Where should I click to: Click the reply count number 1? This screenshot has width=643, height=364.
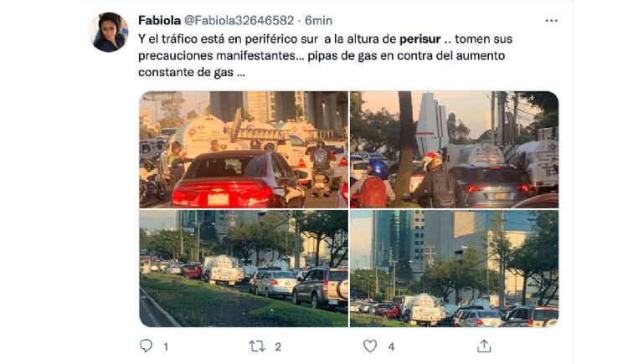pos(166,347)
